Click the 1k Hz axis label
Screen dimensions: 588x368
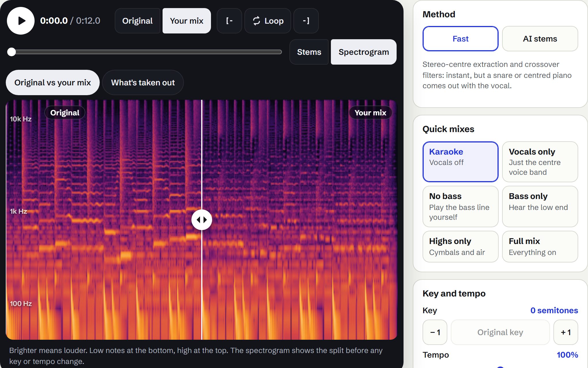pos(18,211)
